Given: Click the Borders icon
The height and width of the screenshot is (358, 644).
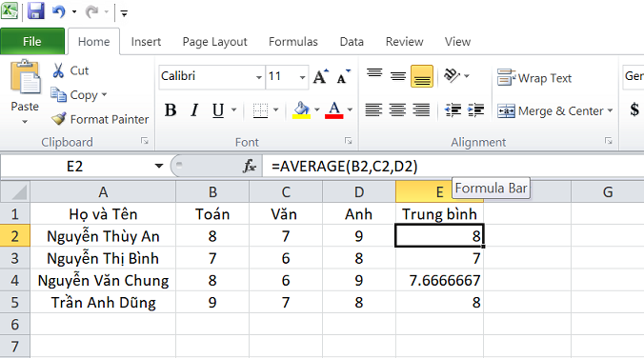Looking at the screenshot, I should [260, 110].
